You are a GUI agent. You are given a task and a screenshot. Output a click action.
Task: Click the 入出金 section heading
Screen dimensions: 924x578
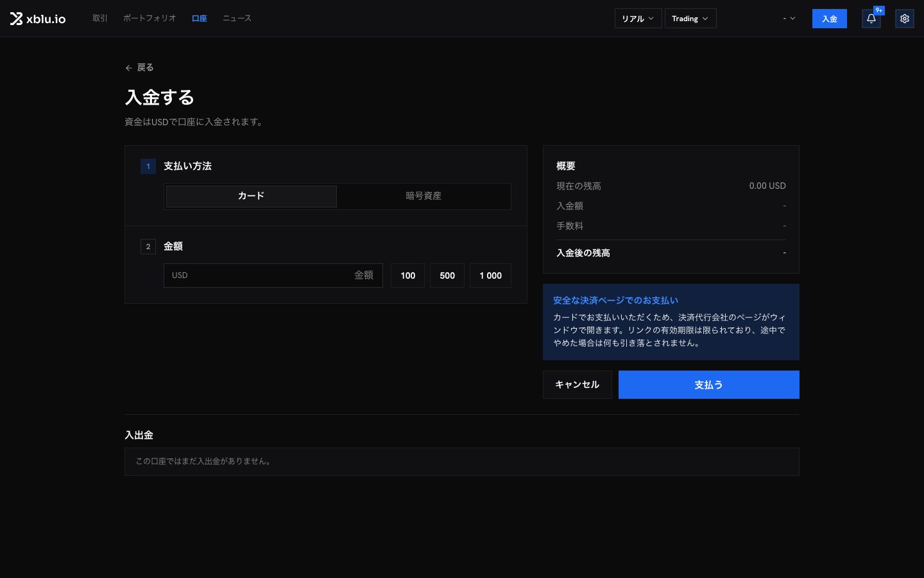(139, 435)
